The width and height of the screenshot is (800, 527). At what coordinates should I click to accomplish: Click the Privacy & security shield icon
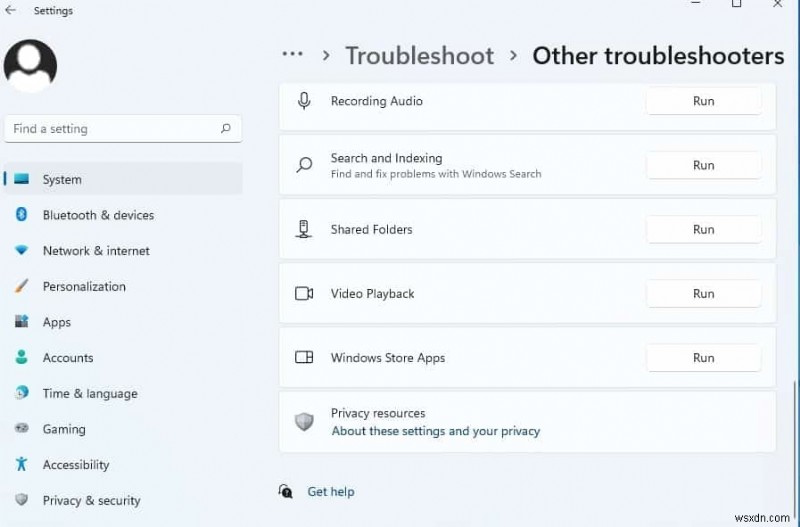click(x=21, y=500)
